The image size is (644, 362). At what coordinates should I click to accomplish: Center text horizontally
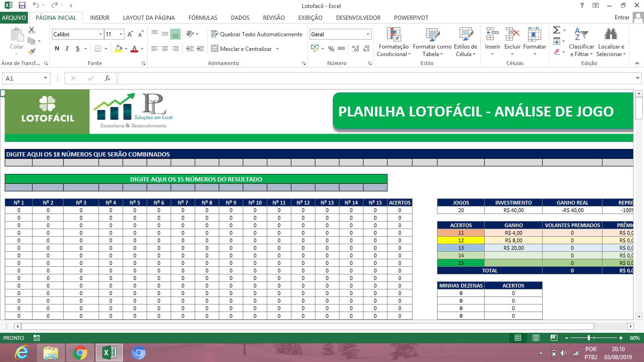click(165, 49)
